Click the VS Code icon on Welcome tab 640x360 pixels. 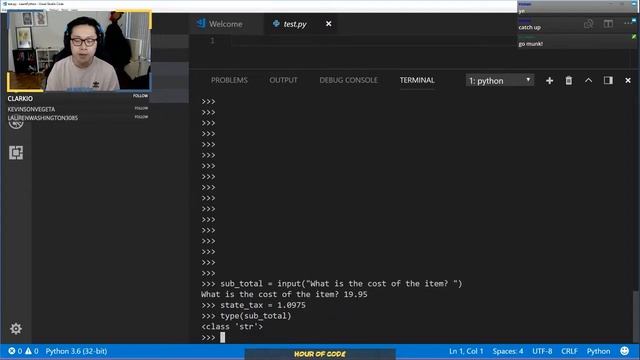pos(201,24)
